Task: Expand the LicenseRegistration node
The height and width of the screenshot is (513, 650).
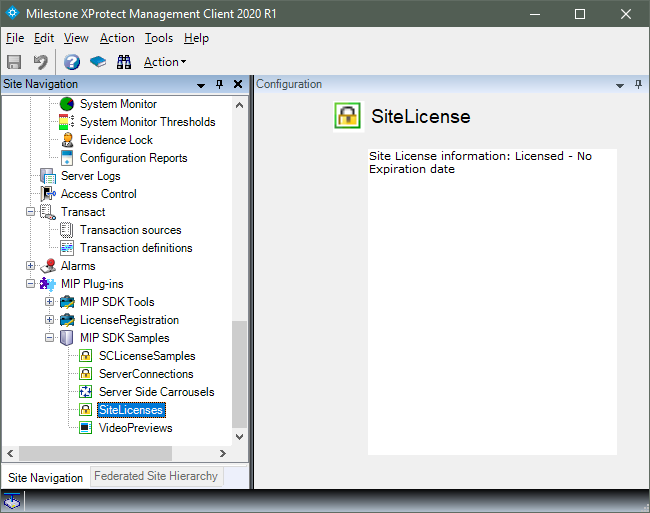Action: [x=49, y=319]
